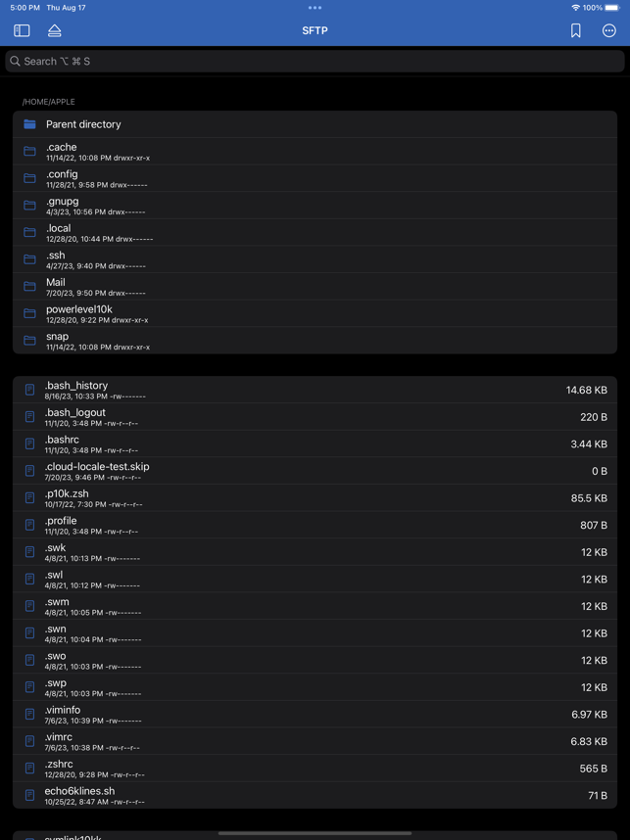Toggle the sidebar panel icon
The height and width of the screenshot is (840, 630).
(x=22, y=30)
